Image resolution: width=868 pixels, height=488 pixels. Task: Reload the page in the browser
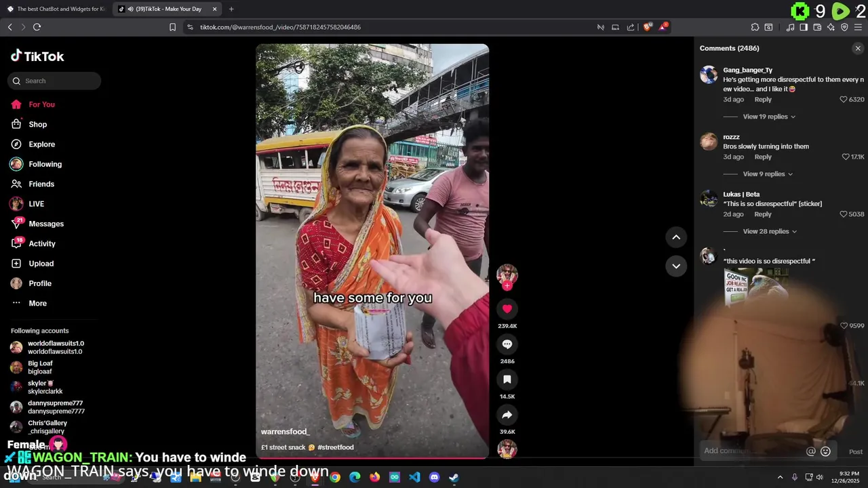click(x=37, y=27)
